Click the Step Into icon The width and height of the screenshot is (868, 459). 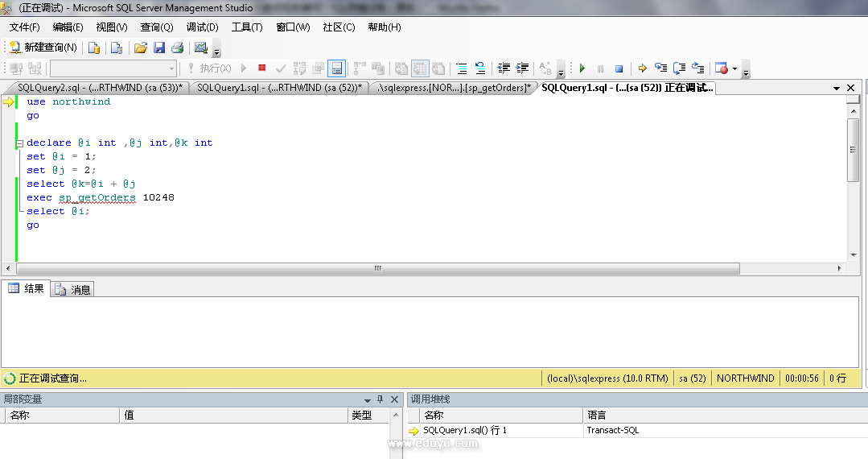(661, 68)
